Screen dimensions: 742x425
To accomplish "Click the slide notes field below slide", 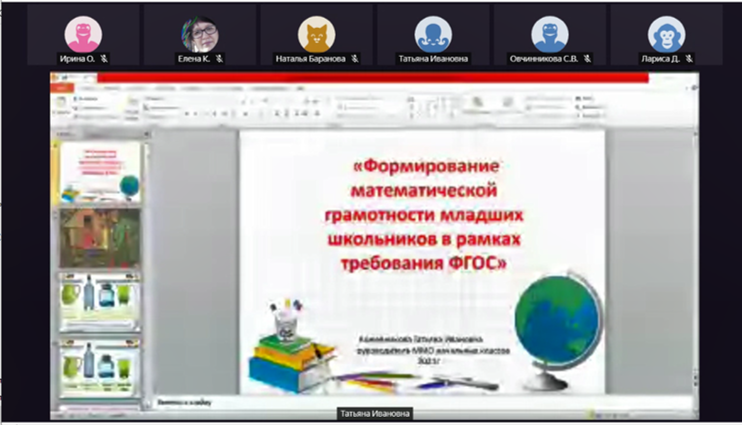I will click(x=420, y=400).
